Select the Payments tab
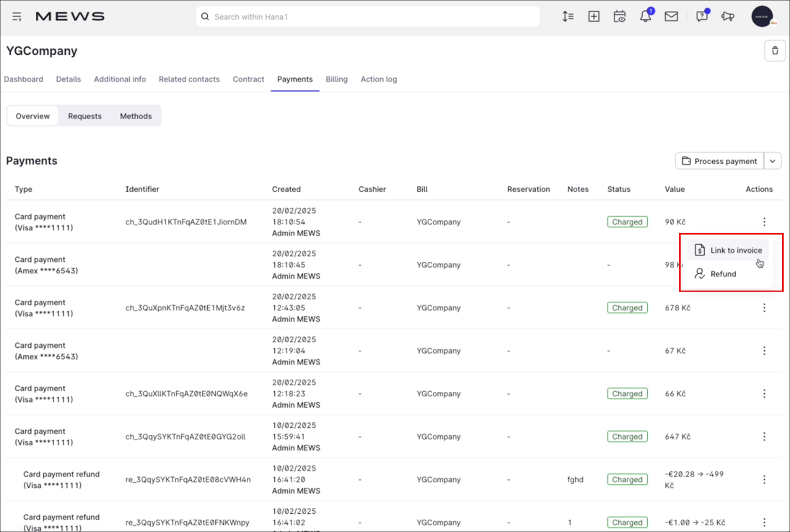This screenshot has height=532, width=790. pos(295,79)
